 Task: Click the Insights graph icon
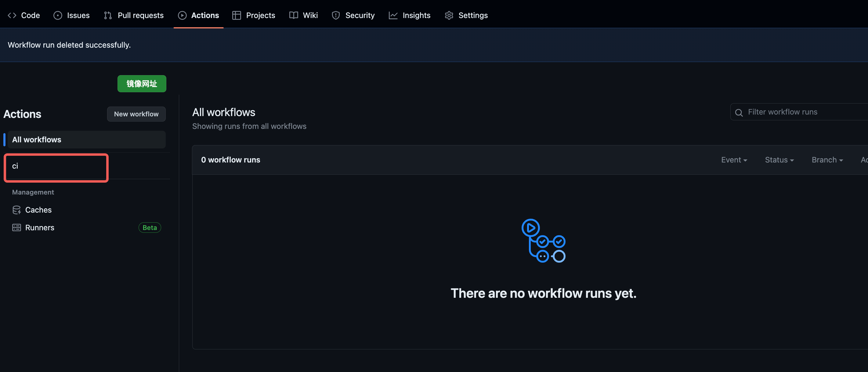tap(393, 16)
